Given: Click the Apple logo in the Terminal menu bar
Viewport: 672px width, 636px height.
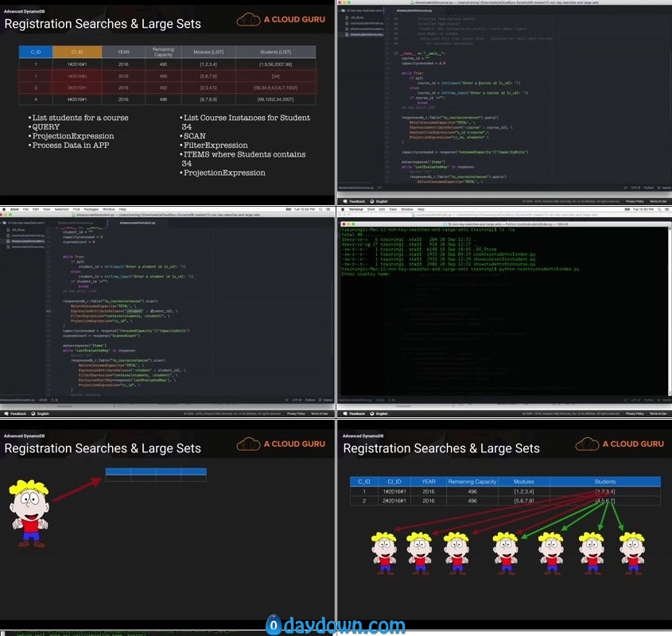Looking at the screenshot, I should tap(343, 209).
